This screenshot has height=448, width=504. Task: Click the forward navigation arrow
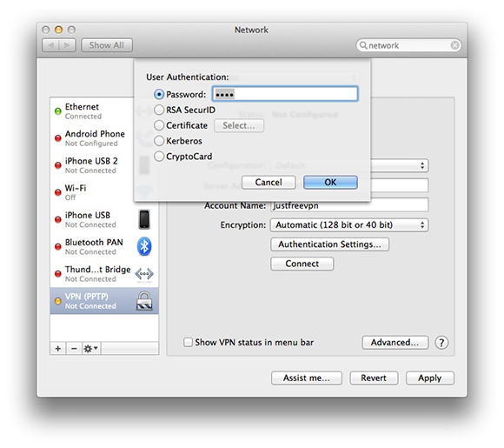tap(67, 45)
